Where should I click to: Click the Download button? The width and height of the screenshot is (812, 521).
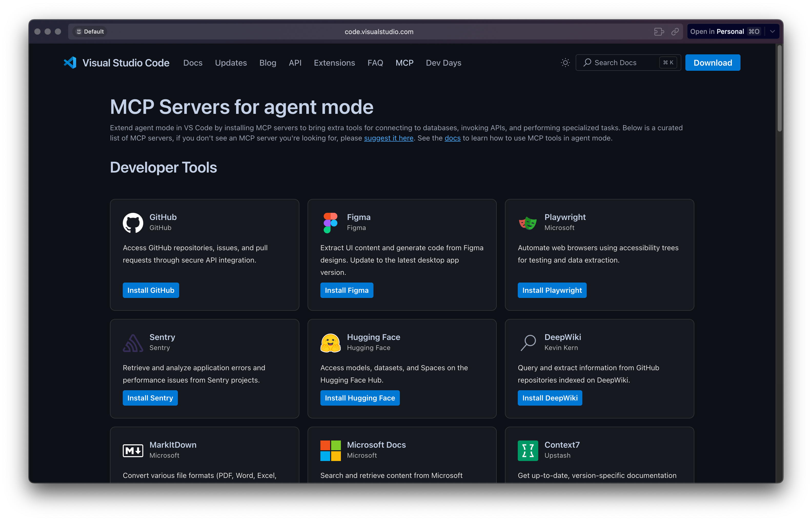713,63
